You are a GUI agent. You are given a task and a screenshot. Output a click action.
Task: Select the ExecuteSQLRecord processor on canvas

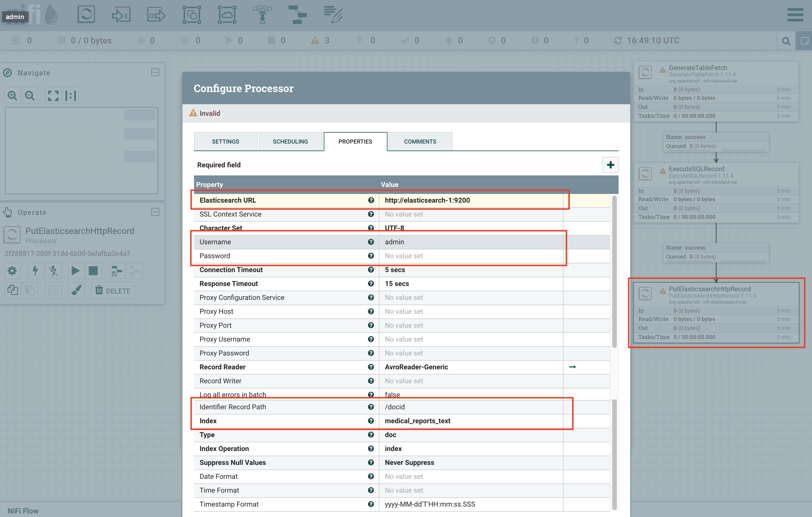(x=716, y=192)
